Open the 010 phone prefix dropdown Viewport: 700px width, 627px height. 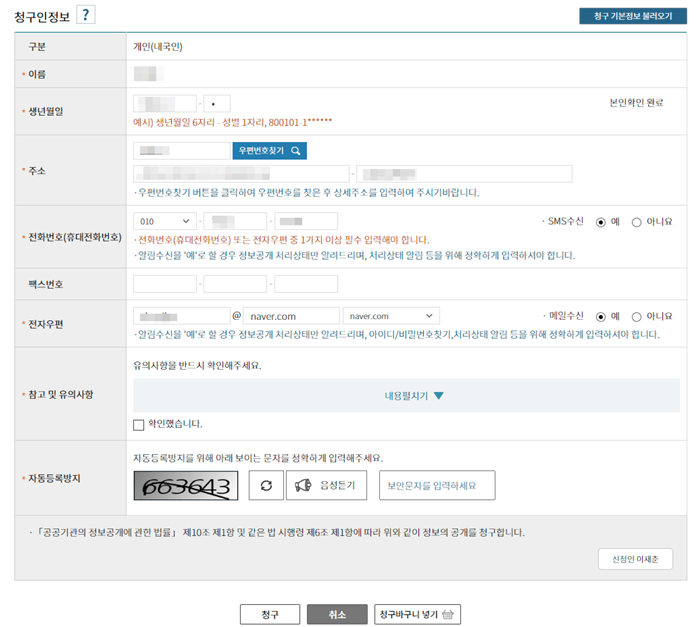tap(165, 221)
